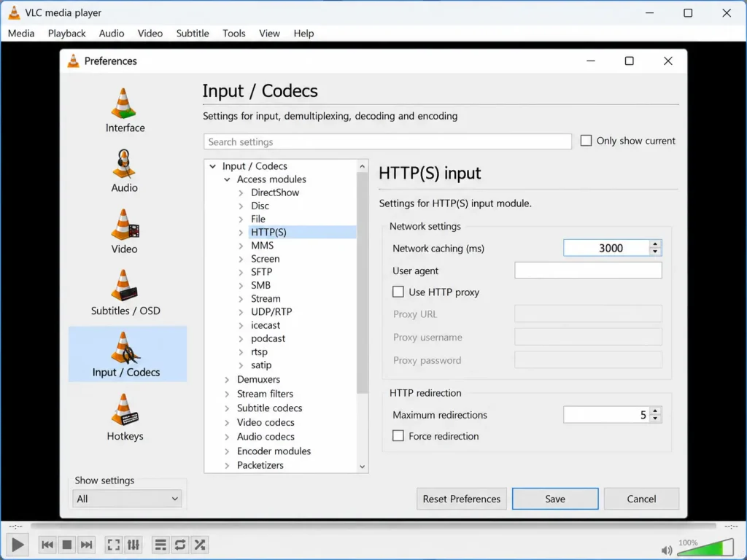Screen dimensions: 747x560
Task: Click the playback seek bar
Action: (373, 526)
